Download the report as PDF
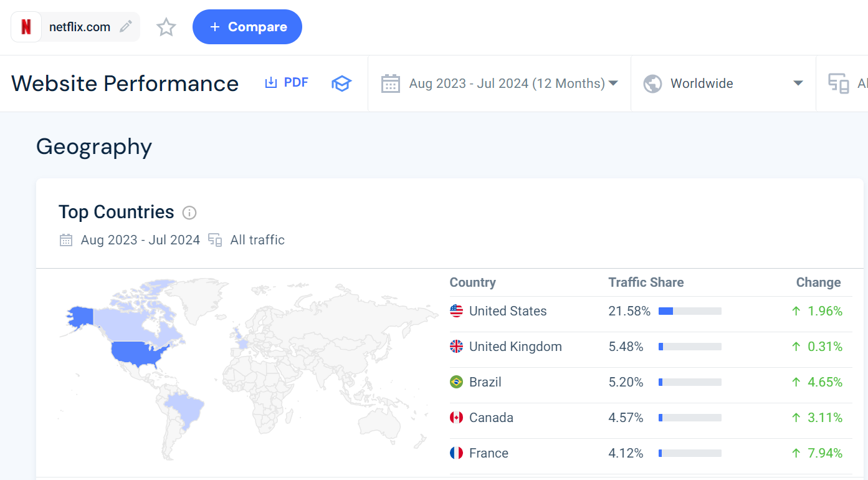This screenshot has height=480, width=868. pos(287,83)
